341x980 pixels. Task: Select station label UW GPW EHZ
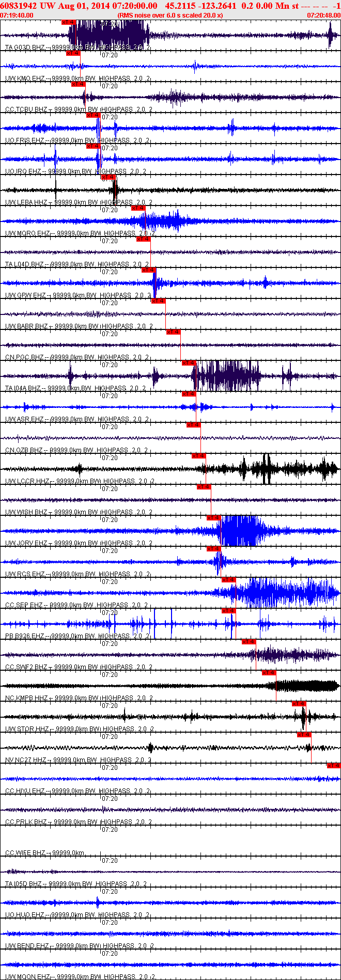pos(25,295)
